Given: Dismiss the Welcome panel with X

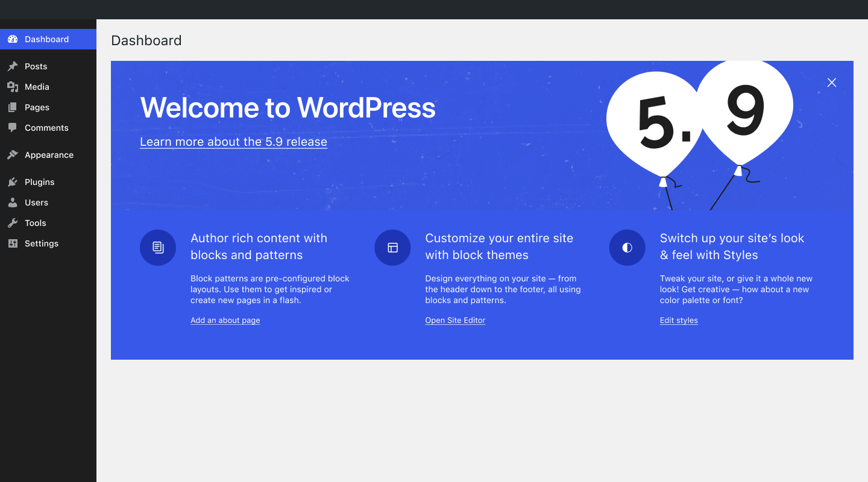Looking at the screenshot, I should coord(832,83).
